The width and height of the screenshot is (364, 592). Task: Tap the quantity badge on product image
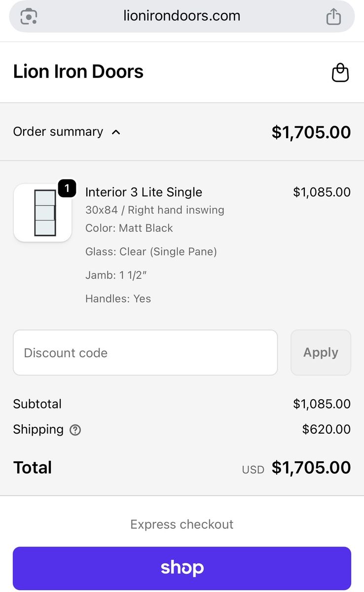click(x=67, y=188)
